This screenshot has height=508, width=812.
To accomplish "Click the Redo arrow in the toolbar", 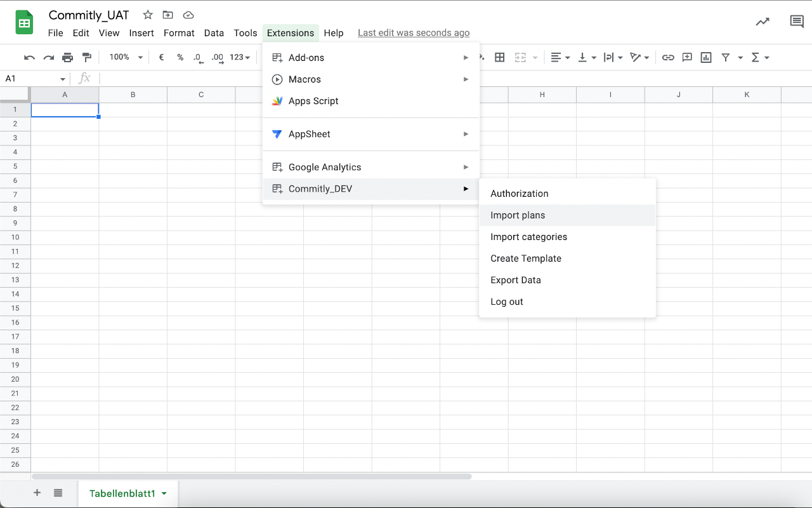I will 48,58.
